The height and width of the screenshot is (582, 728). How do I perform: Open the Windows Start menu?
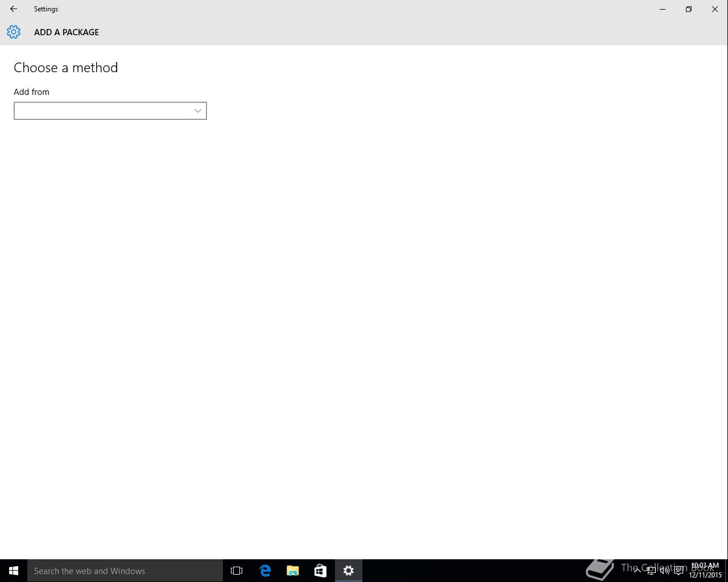pyautogui.click(x=14, y=571)
